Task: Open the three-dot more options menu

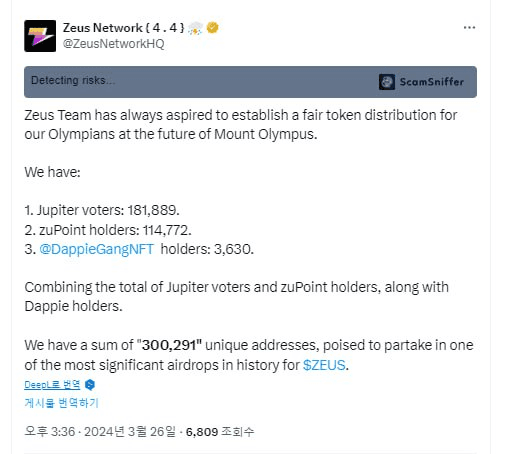Action: tap(469, 28)
